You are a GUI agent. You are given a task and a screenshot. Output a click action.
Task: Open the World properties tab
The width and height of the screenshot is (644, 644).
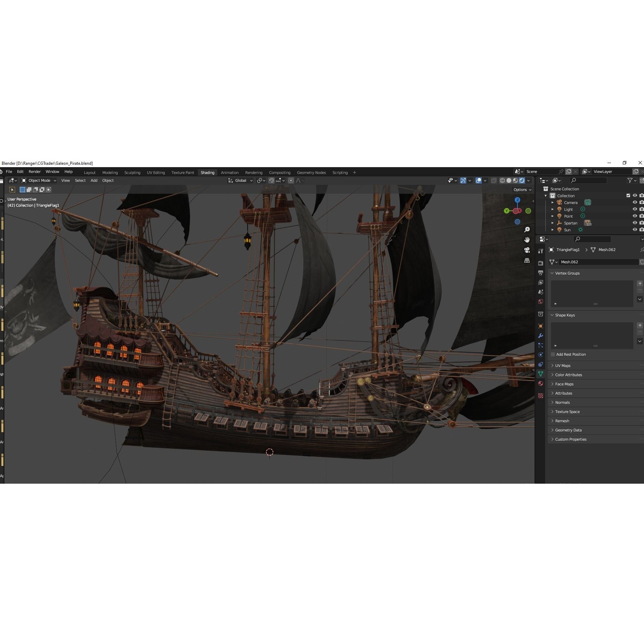coord(541,299)
